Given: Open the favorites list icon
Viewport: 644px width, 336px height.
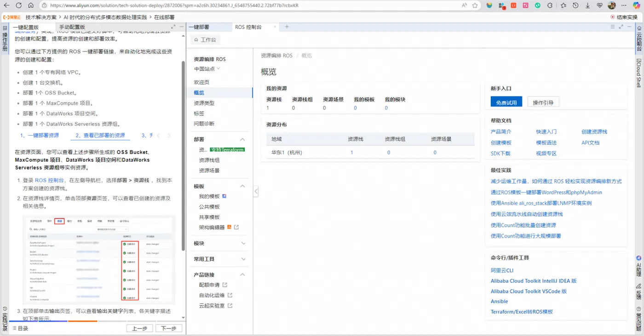Looking at the screenshot, I should tap(563, 6).
